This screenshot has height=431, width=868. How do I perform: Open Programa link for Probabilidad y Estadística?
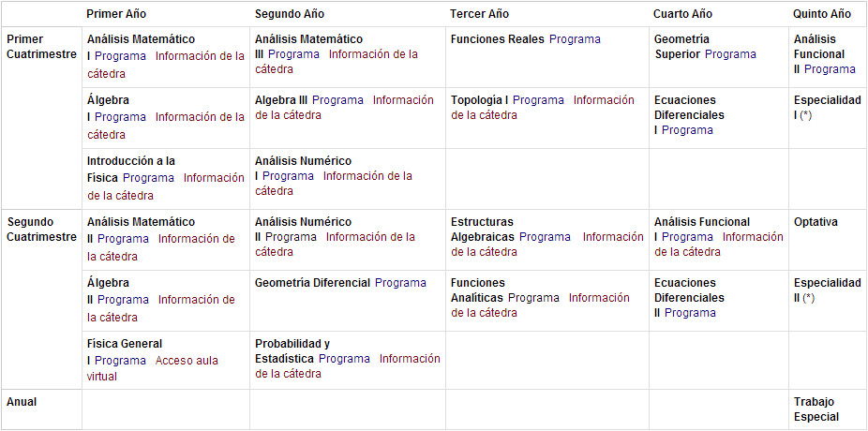coord(344,359)
